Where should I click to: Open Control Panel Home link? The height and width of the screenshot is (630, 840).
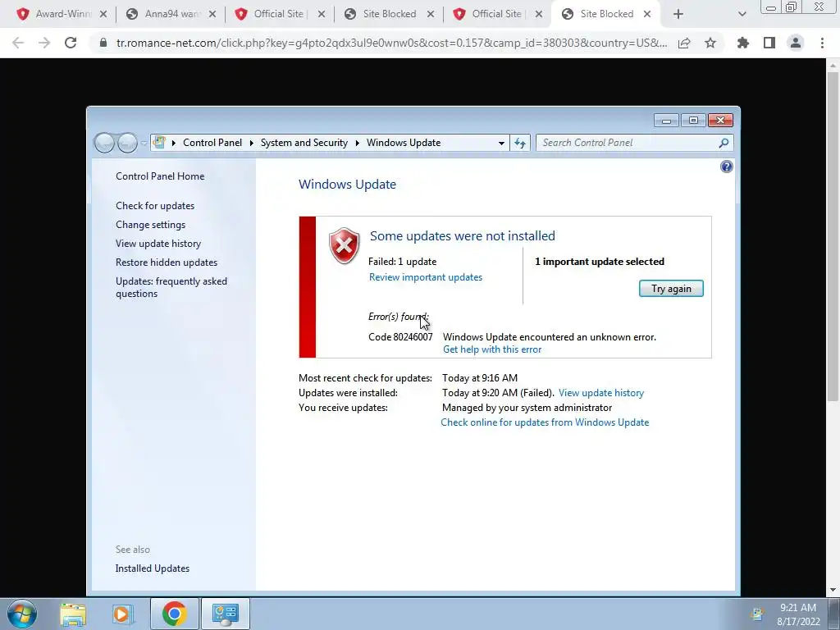[x=160, y=176]
